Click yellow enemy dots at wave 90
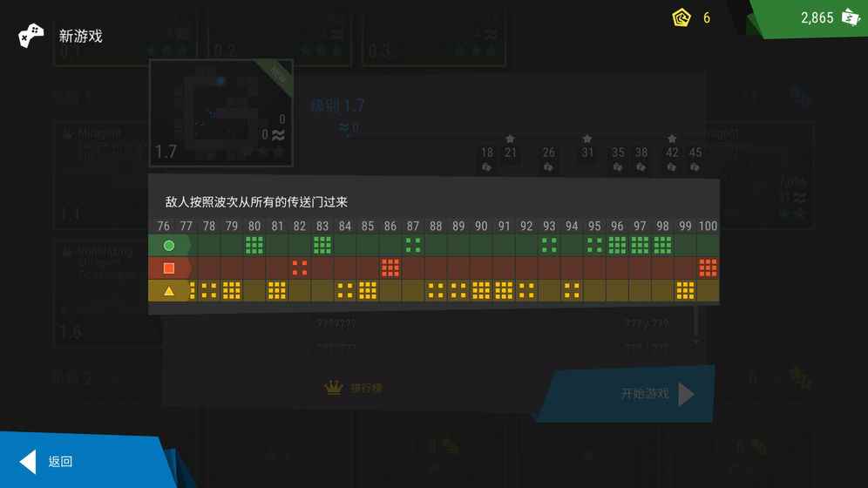The height and width of the screenshot is (488, 868). [481, 290]
